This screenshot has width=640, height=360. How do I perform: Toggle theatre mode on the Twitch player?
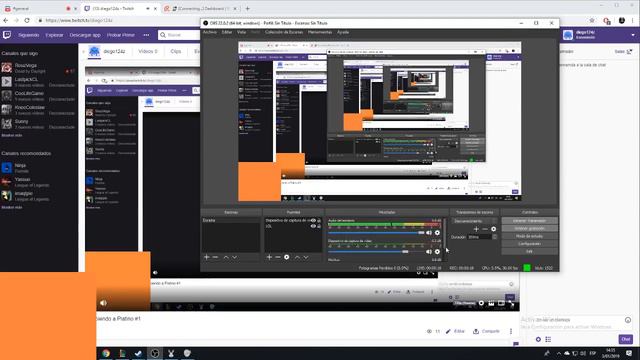coord(501,303)
